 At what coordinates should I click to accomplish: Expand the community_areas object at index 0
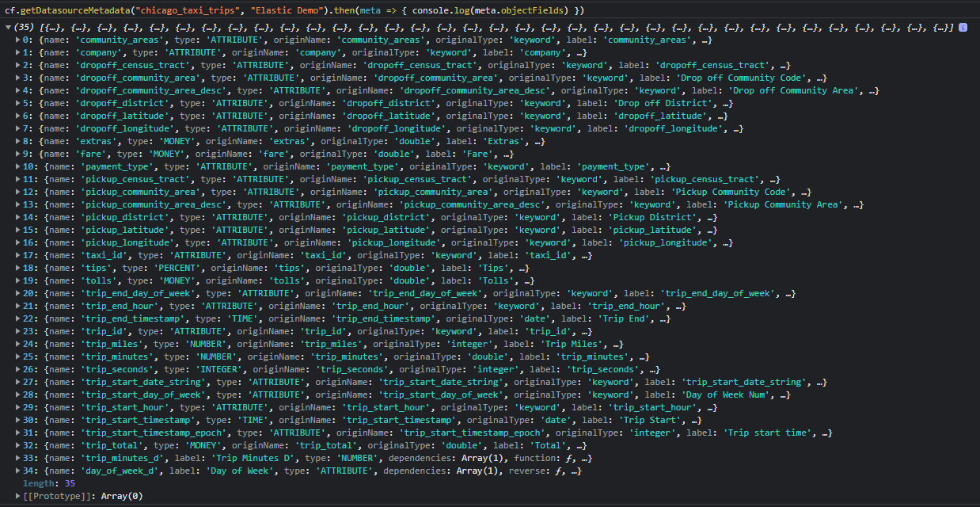[17, 39]
